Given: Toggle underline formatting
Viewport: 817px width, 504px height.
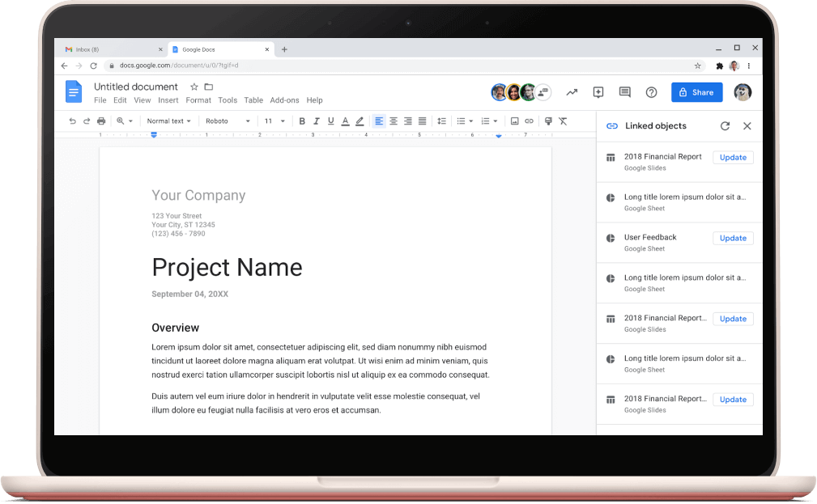Looking at the screenshot, I should [x=330, y=121].
